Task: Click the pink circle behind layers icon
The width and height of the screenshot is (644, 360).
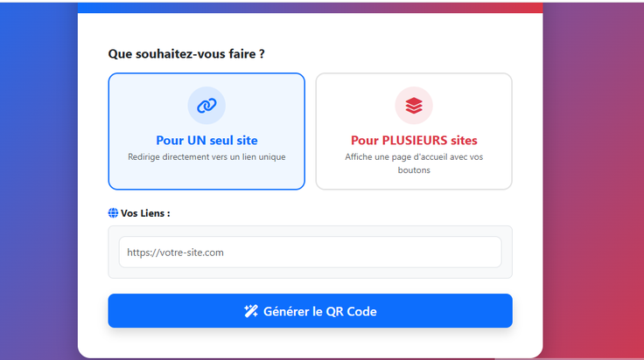Action: coord(414,106)
